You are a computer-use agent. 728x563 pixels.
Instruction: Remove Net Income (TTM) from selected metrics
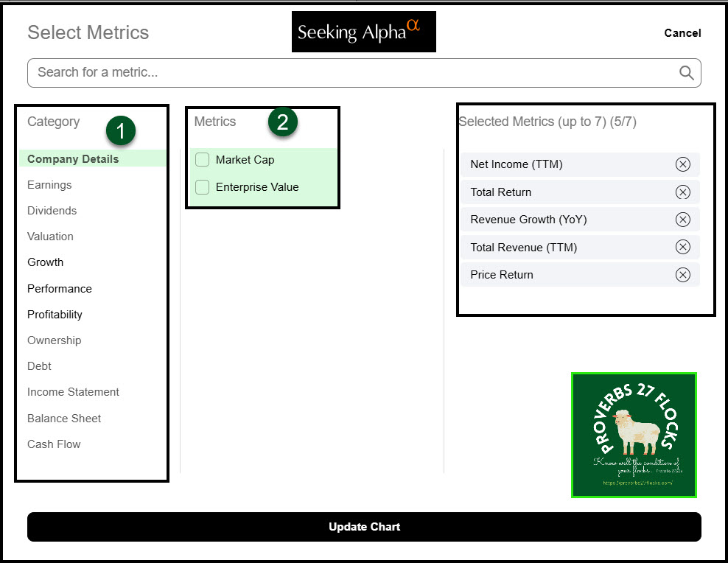682,164
